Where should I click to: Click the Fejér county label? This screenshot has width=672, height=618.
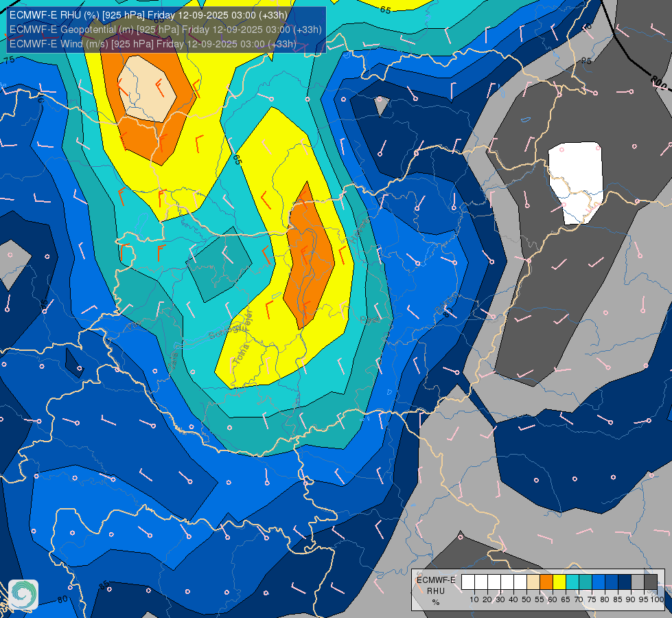[x=248, y=319]
